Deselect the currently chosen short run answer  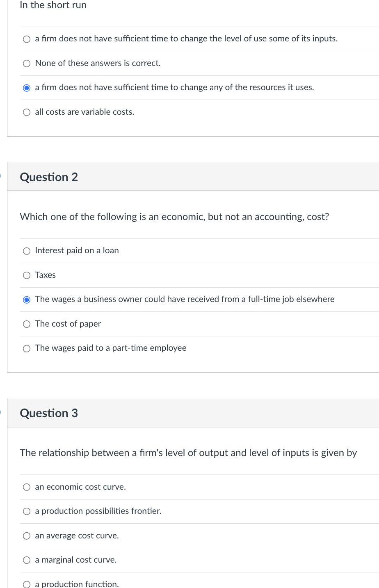pyautogui.click(x=26, y=87)
